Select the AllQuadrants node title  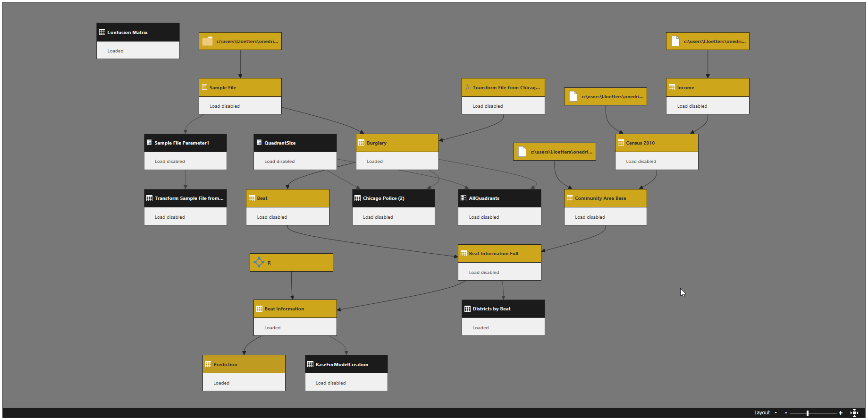coord(484,198)
